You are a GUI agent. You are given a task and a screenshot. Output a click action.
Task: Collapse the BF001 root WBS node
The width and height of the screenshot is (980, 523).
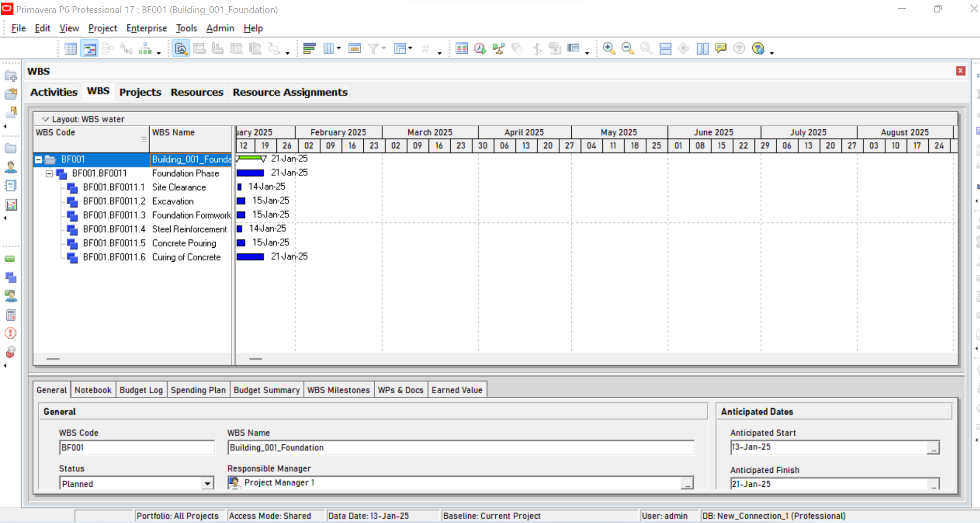pyautogui.click(x=38, y=160)
